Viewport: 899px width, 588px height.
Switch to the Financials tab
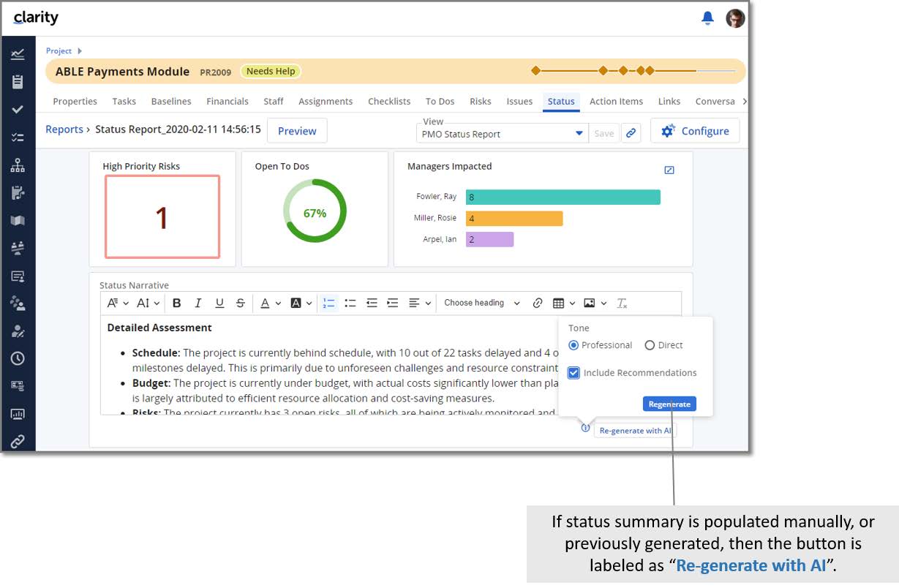click(227, 102)
